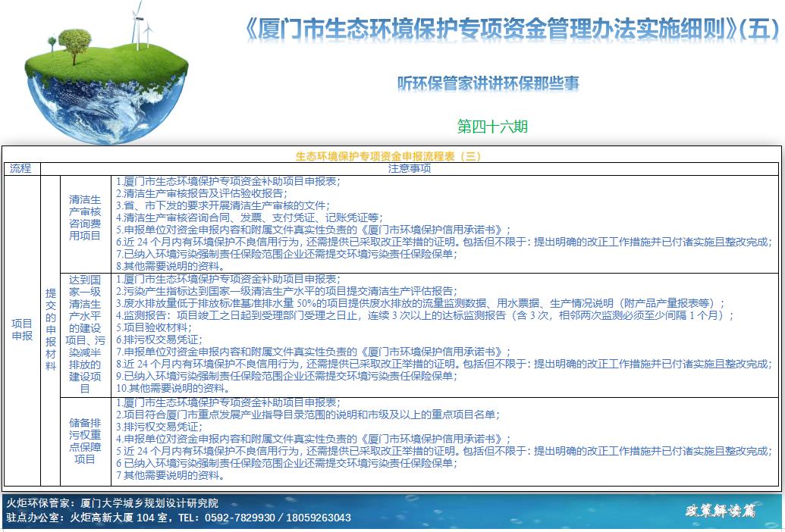Image resolution: width=785 pixels, height=532 pixels.
Task: Click line 3.排污权交易凭证 in third section
Action: [x=159, y=427]
